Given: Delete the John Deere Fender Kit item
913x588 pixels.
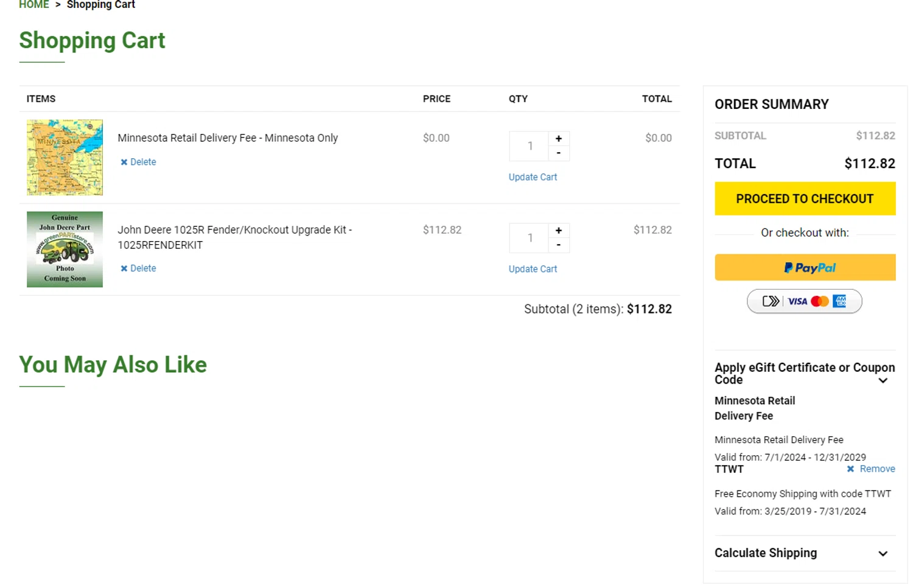Looking at the screenshot, I should pos(139,268).
